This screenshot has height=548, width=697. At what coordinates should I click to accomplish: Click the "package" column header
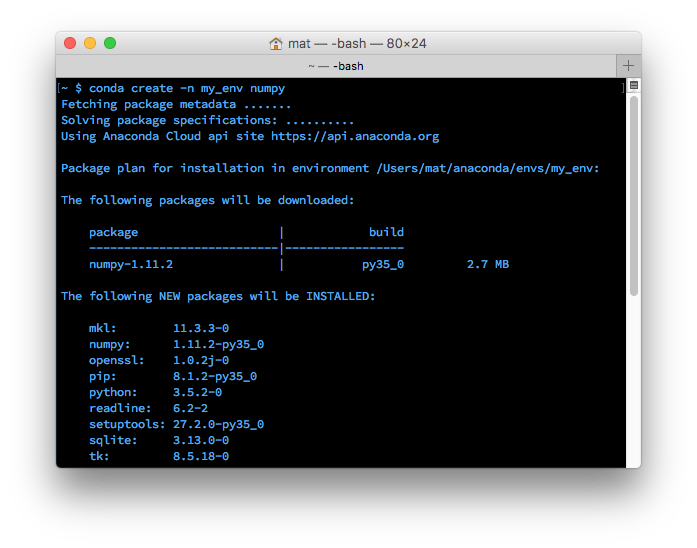pyautogui.click(x=113, y=232)
